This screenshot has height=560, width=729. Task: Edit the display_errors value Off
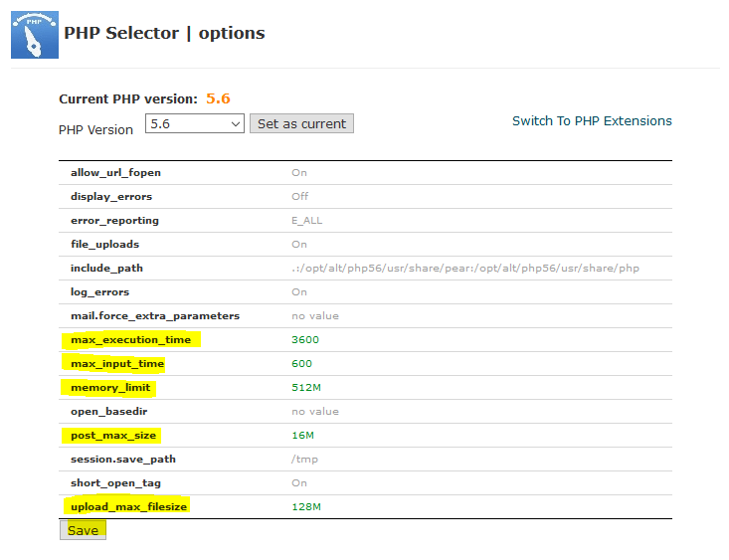tap(299, 197)
